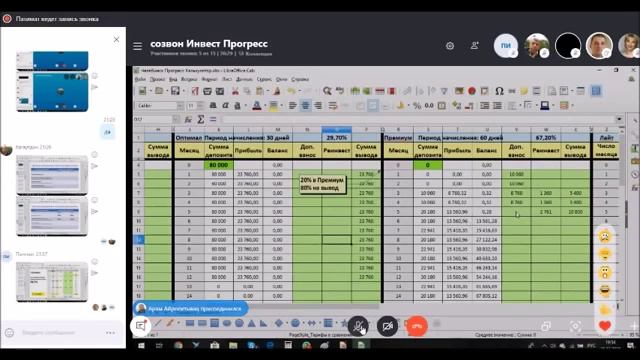
Task: Open the Вид menu in Calc
Action: pos(173,79)
